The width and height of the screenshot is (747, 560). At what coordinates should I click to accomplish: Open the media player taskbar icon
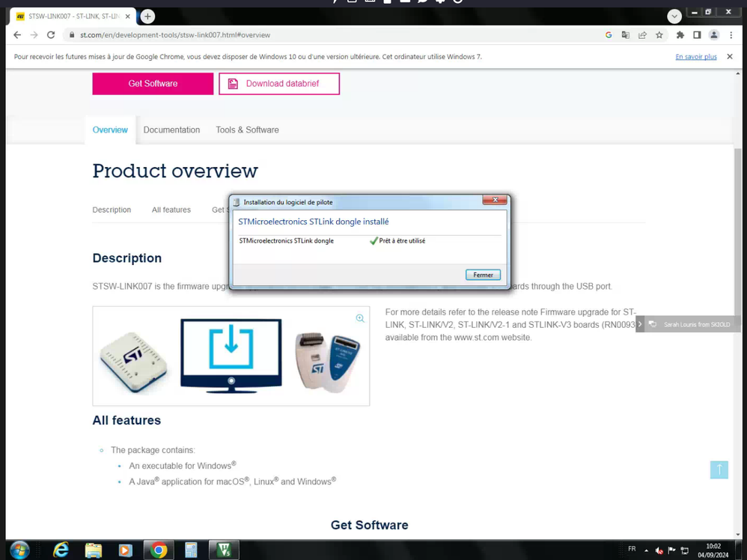click(125, 550)
